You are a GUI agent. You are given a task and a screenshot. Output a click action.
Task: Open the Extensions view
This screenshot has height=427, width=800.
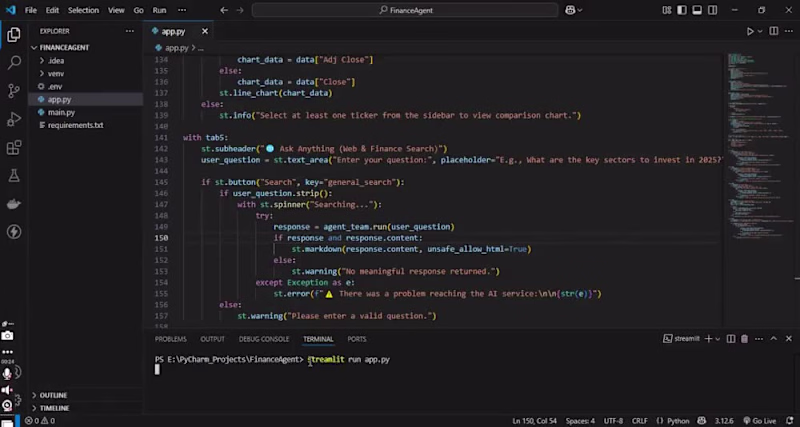14,148
